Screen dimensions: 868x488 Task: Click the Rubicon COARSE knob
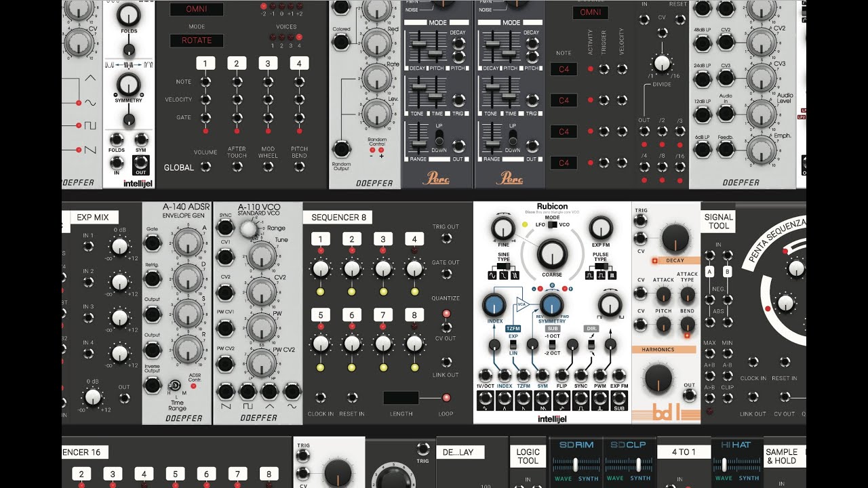pyautogui.click(x=552, y=254)
